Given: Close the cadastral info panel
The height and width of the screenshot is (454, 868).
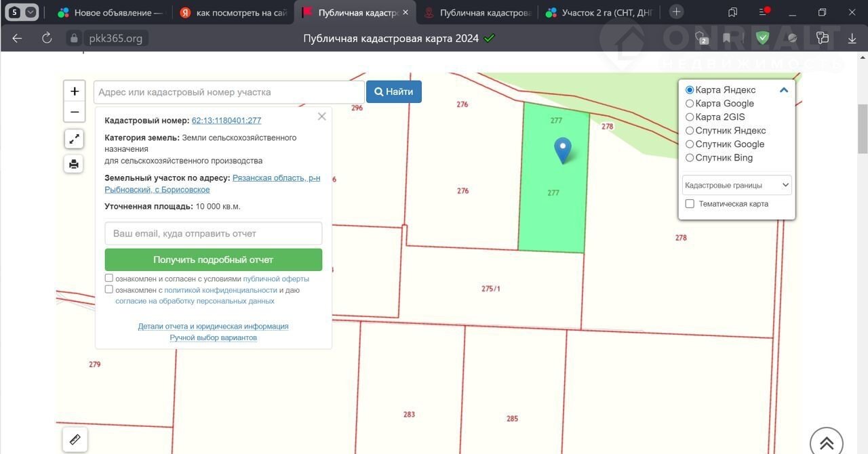Looking at the screenshot, I should click(321, 117).
